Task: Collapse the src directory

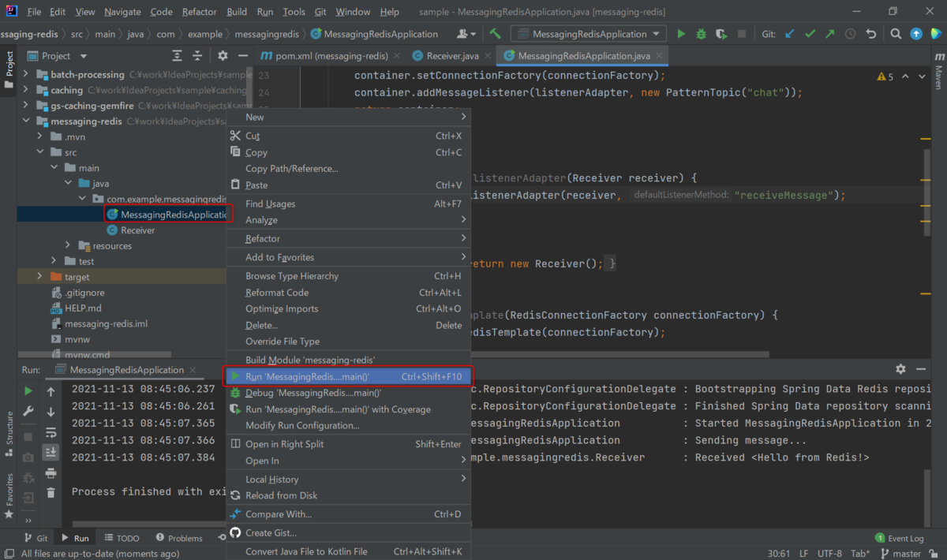Action: 39,151
